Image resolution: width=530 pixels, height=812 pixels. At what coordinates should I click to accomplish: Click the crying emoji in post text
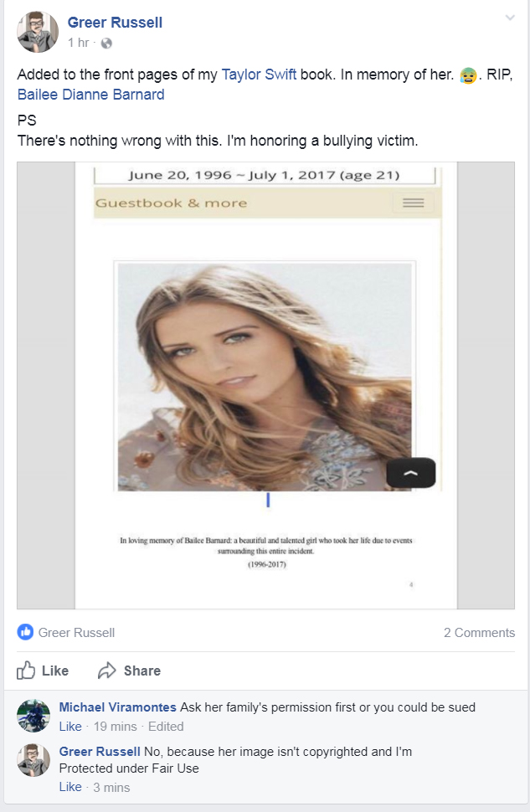(468, 75)
